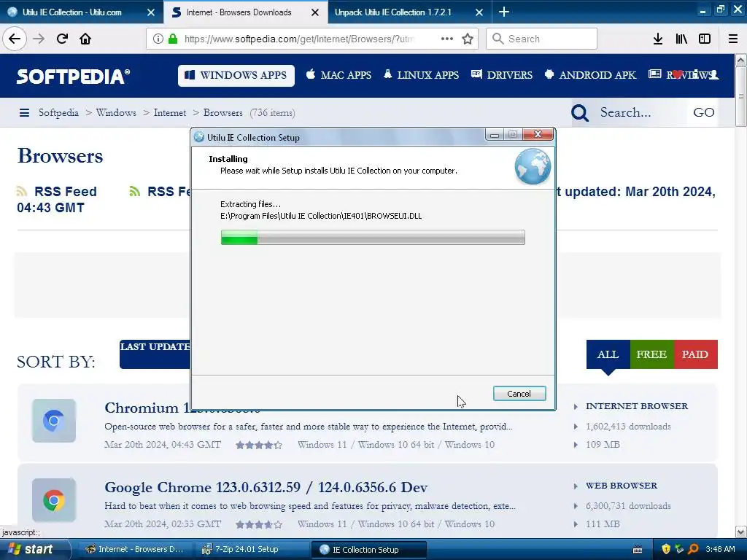Click the security shield tray icon
Image resolution: width=747 pixels, height=560 pixels.
click(666, 549)
